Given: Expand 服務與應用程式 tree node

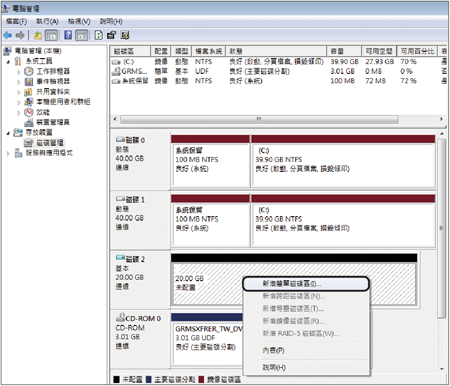Looking at the screenshot, I should click(8, 153).
